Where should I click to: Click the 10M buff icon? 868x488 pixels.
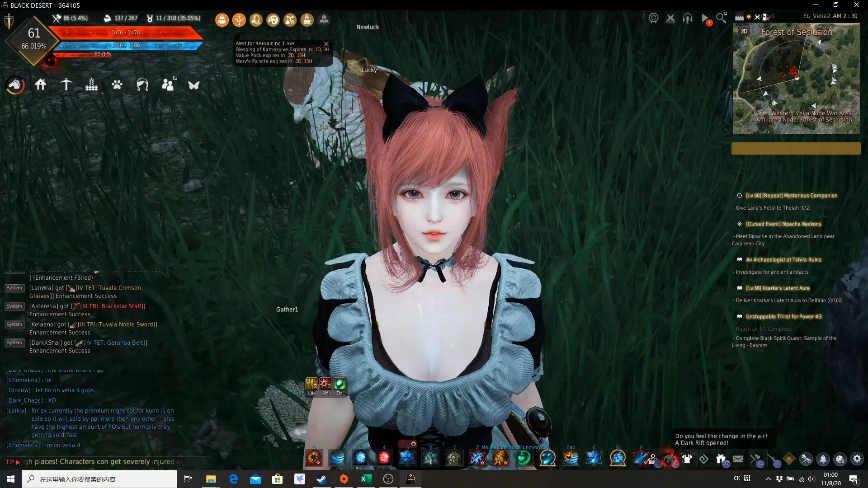coord(311,384)
